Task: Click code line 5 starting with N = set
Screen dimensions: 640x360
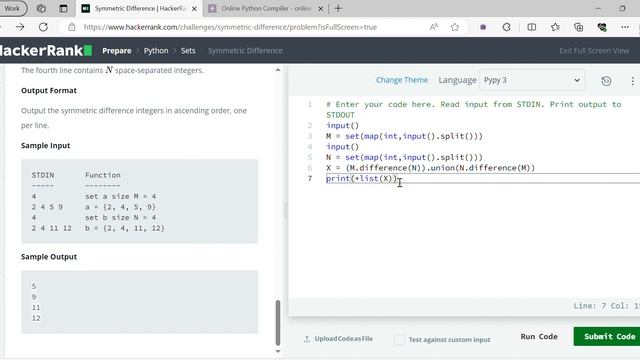Action: pos(404,158)
